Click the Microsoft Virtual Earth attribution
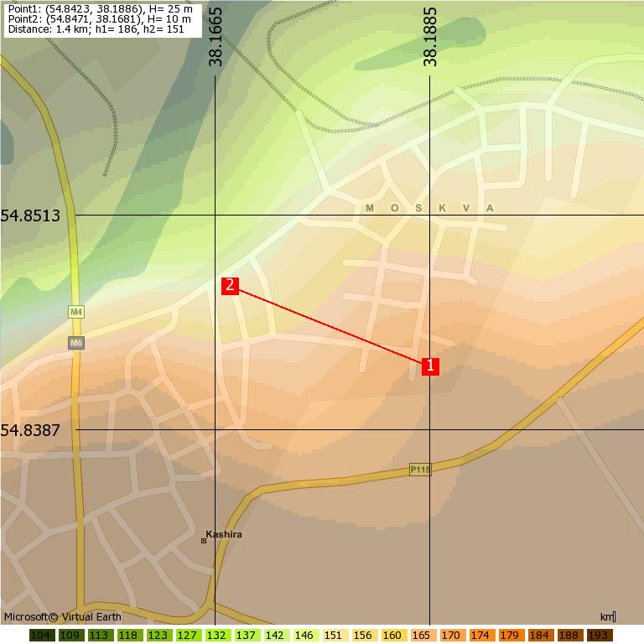 [x=63, y=617]
